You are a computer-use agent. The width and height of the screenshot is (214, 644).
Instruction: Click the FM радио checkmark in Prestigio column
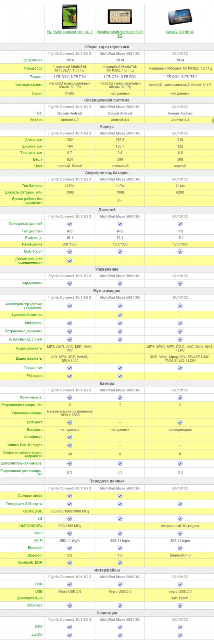tap(120, 376)
